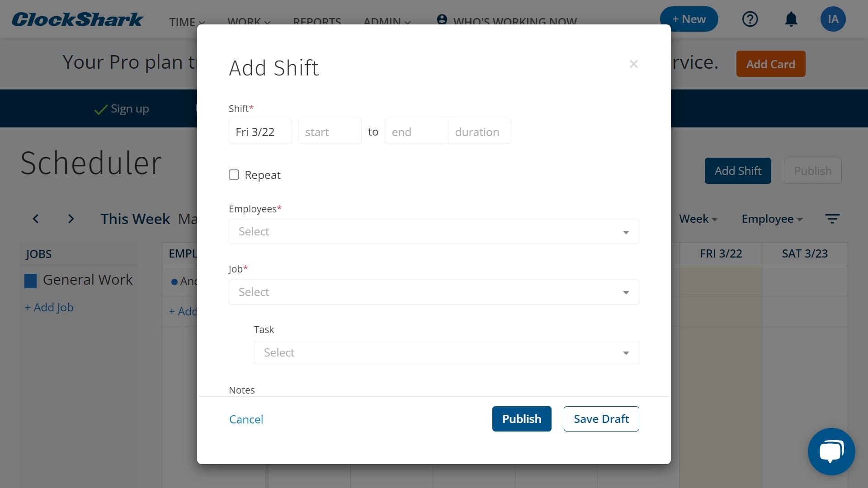Expand the Employees select dropdown
Image resolution: width=868 pixels, height=488 pixels.
click(434, 232)
